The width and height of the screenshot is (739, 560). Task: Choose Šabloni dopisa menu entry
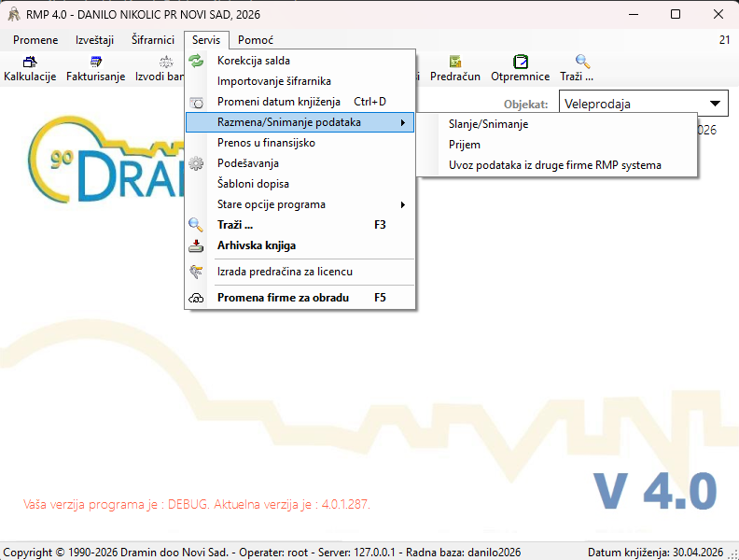[x=300, y=184]
